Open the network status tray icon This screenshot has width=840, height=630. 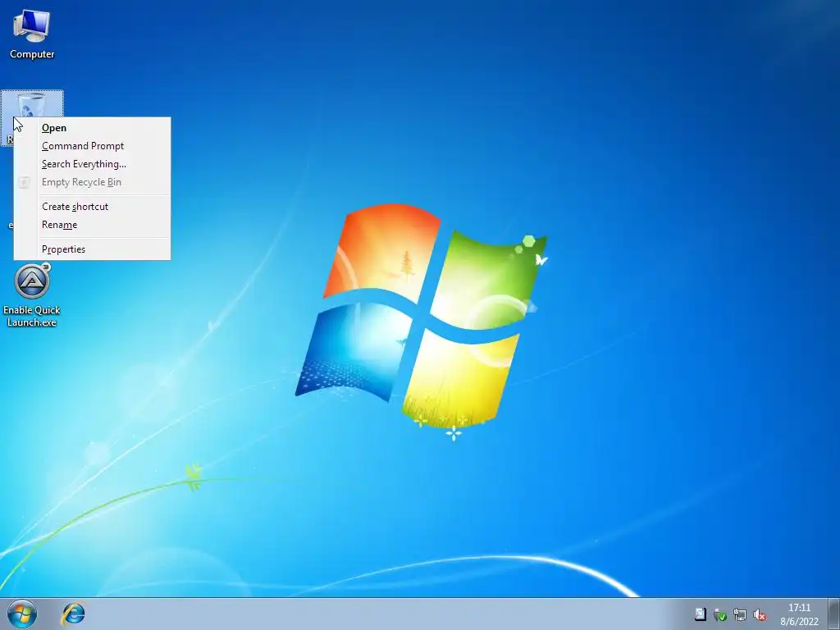(740, 615)
